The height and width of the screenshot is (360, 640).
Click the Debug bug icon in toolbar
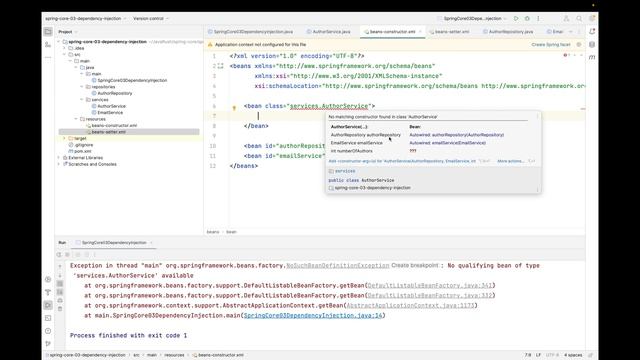(527, 18)
